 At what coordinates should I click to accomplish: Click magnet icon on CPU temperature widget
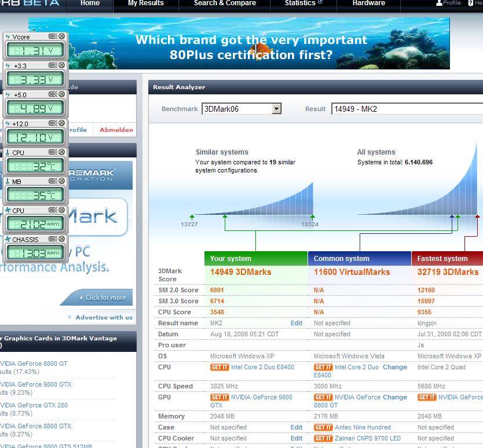coord(53,152)
